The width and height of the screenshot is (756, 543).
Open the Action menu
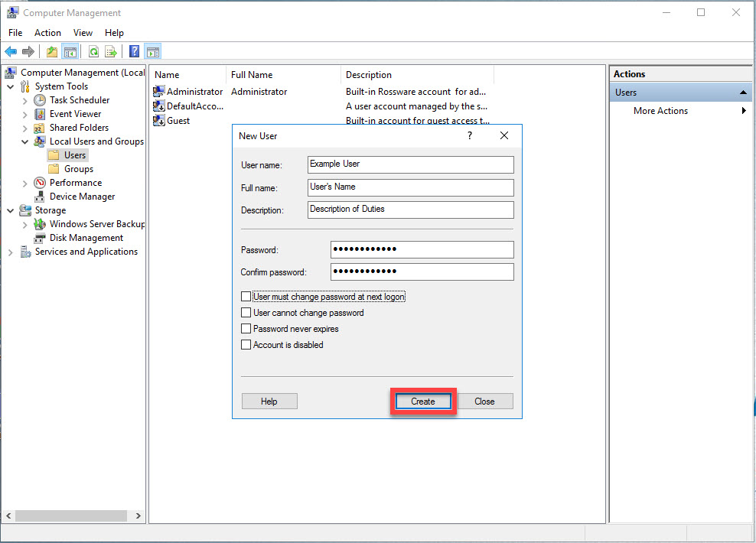pyautogui.click(x=47, y=33)
